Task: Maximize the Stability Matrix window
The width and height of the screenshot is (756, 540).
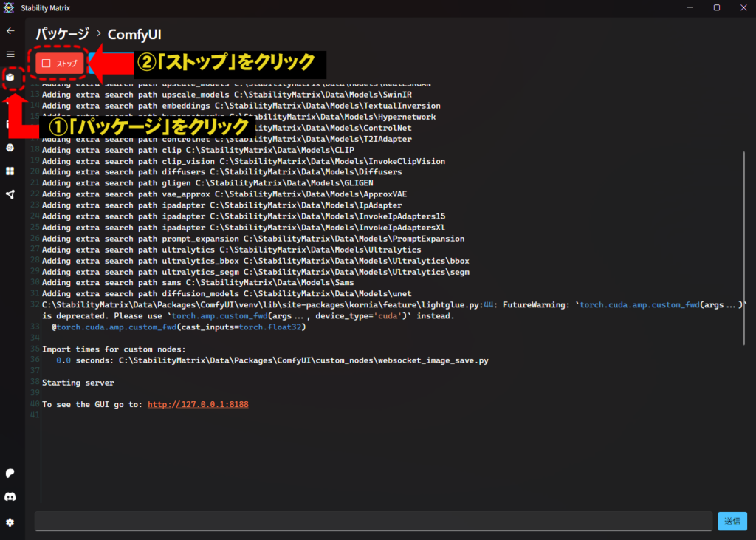Action: click(717, 7)
